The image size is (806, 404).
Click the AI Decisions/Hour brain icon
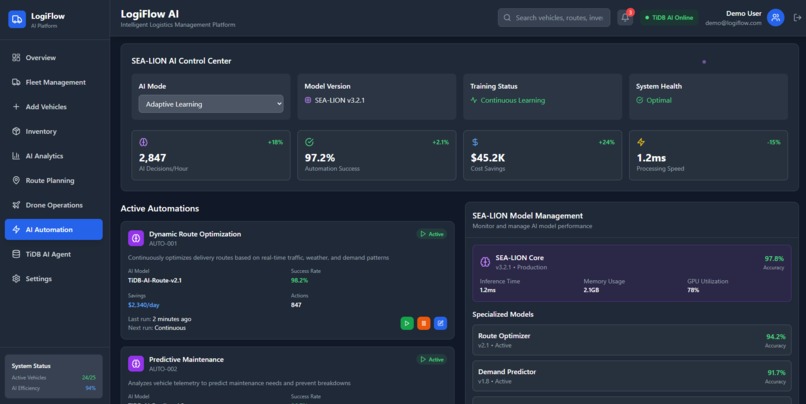pyautogui.click(x=143, y=142)
